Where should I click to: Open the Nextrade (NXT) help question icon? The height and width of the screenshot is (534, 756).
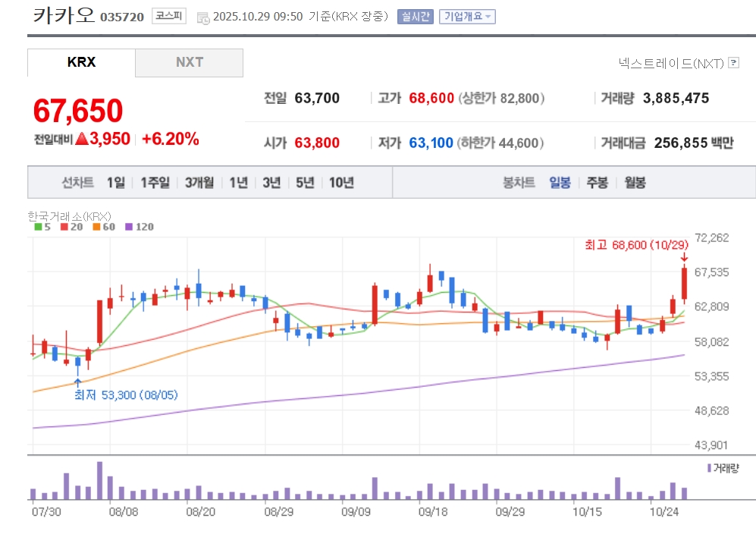pos(733,63)
